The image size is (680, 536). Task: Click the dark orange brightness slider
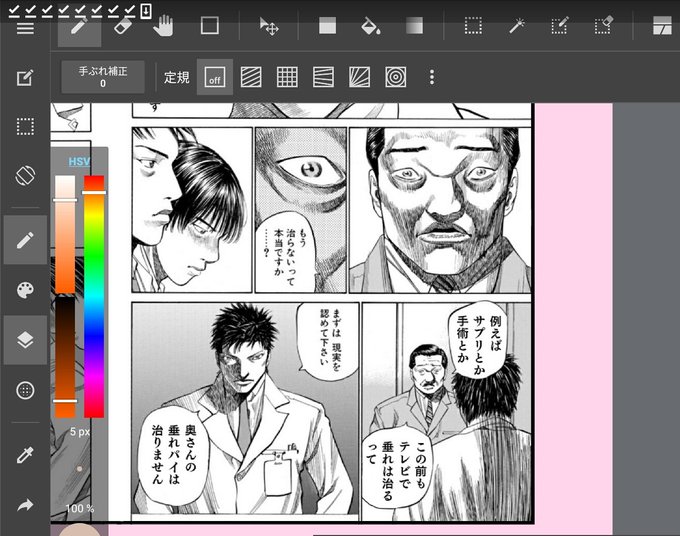click(65, 357)
